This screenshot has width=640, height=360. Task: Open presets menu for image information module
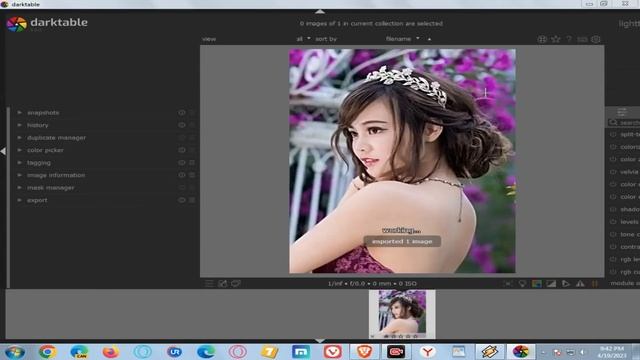192,175
